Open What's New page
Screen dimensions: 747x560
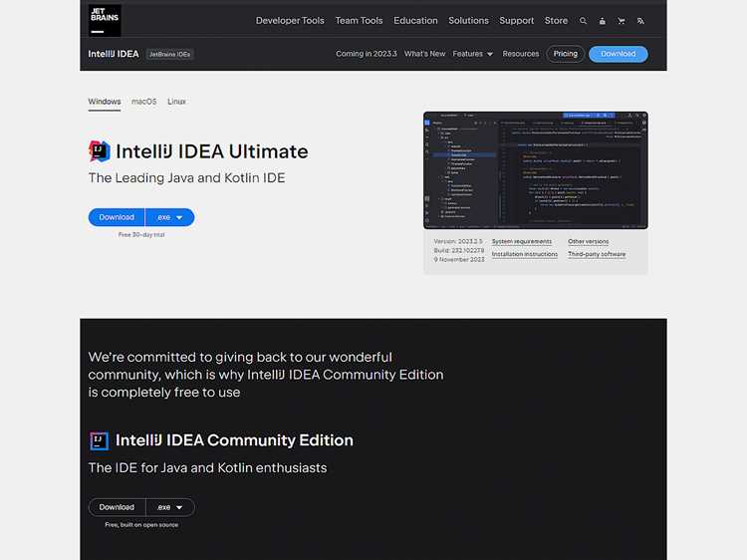coord(424,54)
